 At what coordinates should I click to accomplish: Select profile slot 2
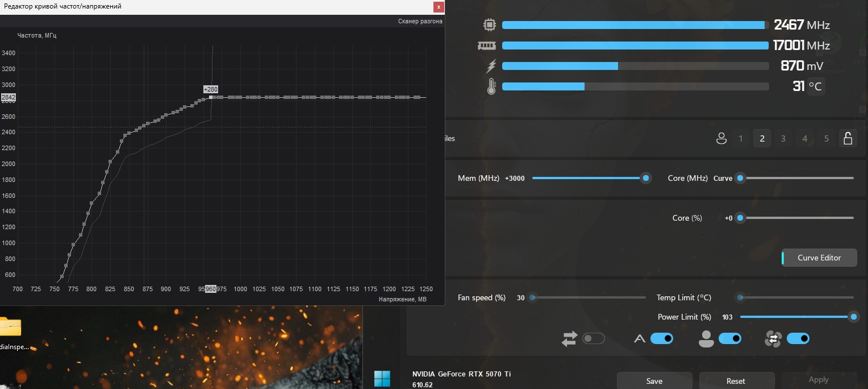[x=762, y=138]
